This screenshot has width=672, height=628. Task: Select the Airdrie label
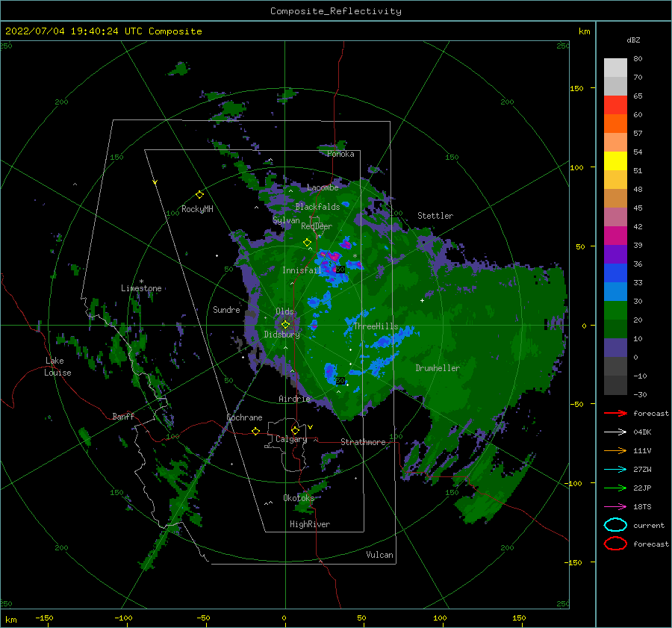coord(294,399)
